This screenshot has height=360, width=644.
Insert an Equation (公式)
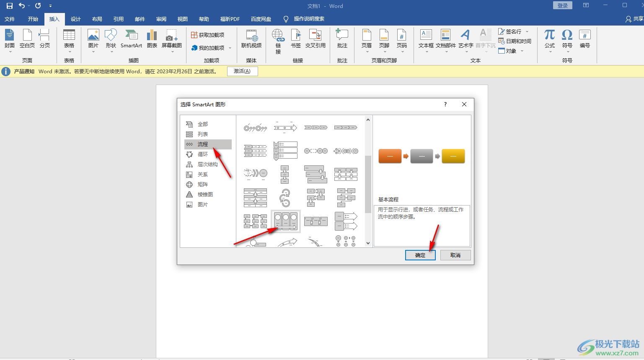click(550, 41)
